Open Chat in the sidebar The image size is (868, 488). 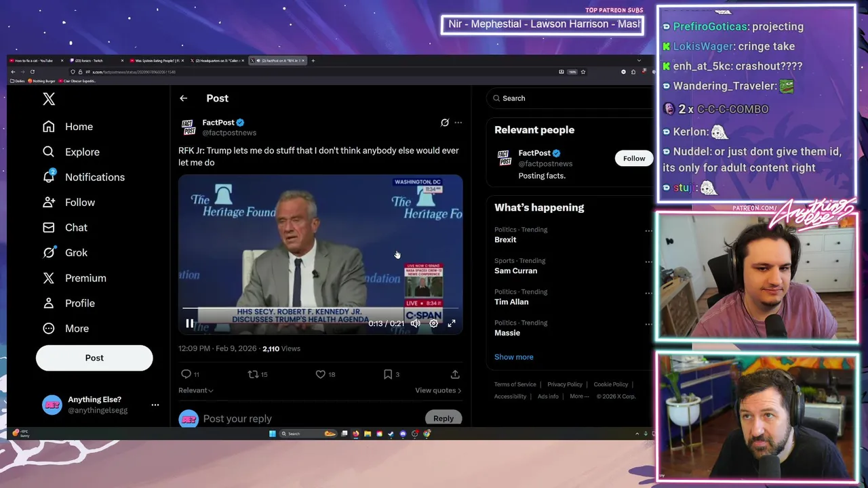click(x=65, y=227)
